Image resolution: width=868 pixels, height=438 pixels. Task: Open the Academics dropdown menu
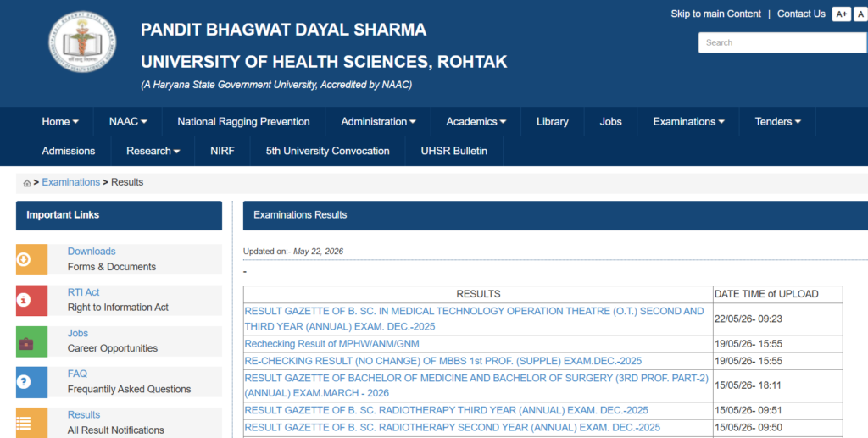(x=476, y=122)
